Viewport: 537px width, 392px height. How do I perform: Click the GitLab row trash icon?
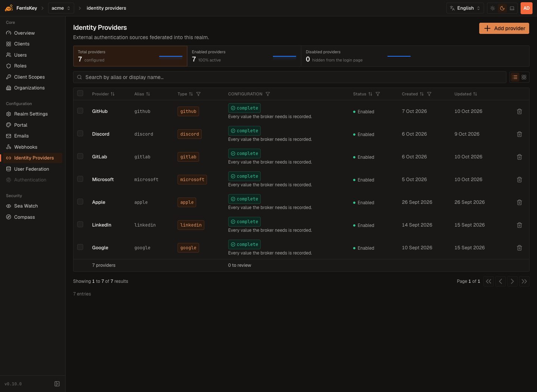tap(519, 157)
